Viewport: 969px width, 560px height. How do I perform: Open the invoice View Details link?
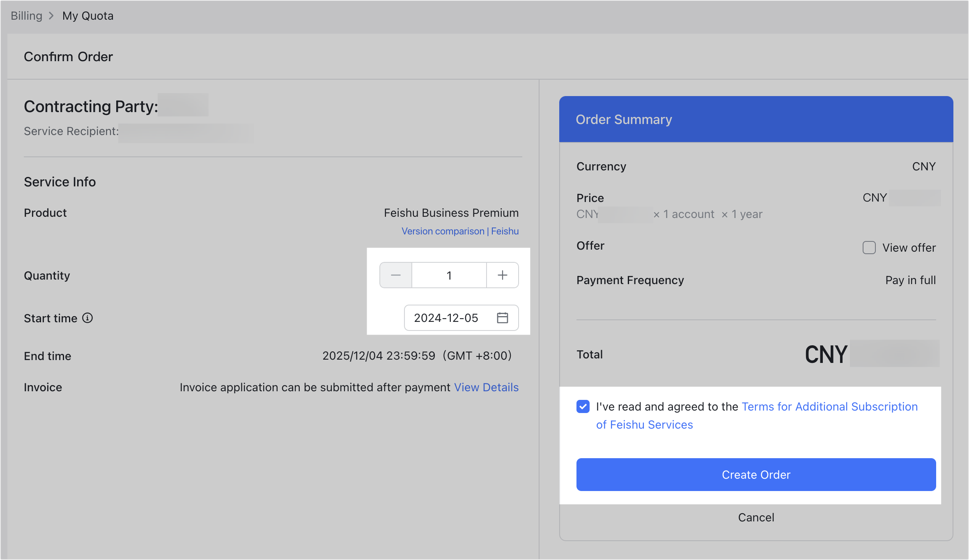486,387
